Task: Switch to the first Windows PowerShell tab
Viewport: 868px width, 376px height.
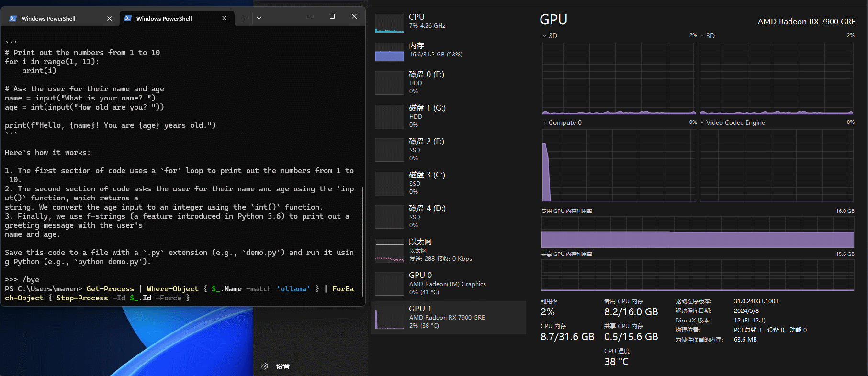Action: [48, 19]
